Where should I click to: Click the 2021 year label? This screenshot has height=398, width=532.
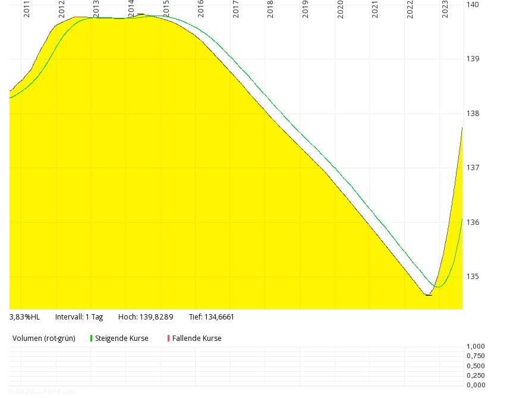[x=374, y=9]
